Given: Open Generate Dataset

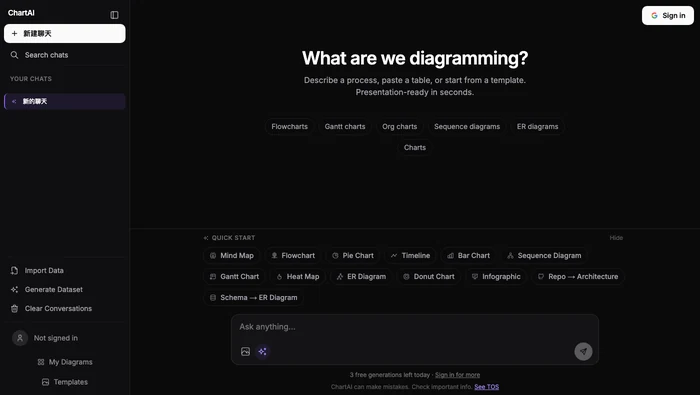Looking at the screenshot, I should 54,289.
